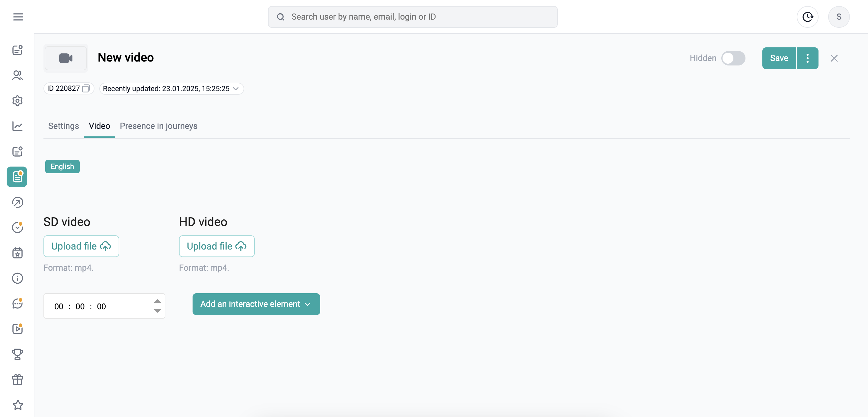Click the New video title
This screenshot has width=868, height=417.
[x=126, y=57]
